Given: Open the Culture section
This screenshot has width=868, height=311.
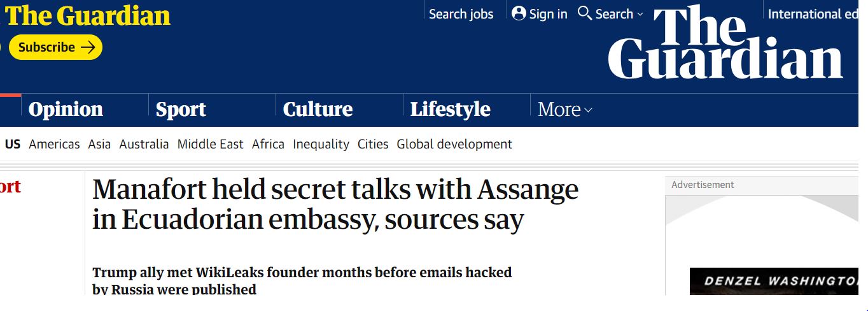Looking at the screenshot, I should pos(318,110).
